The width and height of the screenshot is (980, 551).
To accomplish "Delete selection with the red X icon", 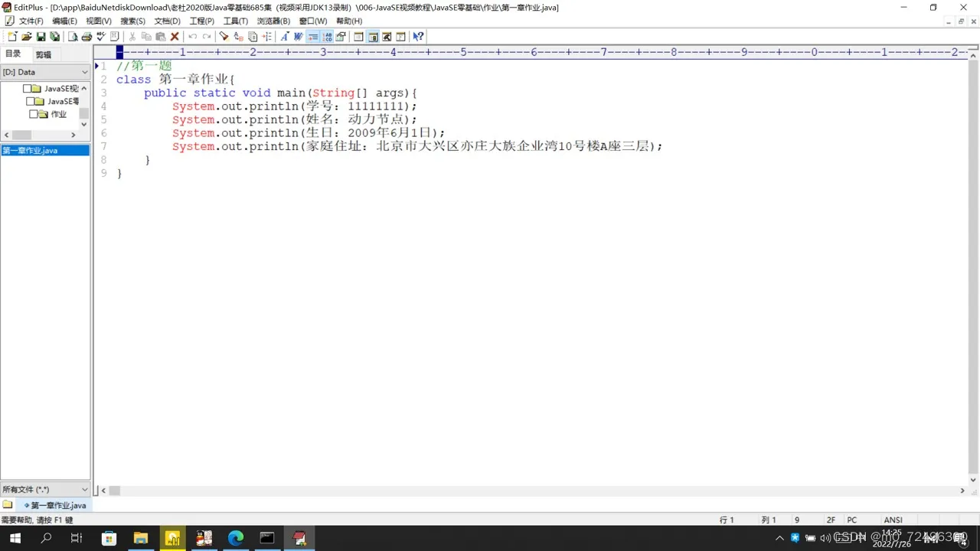I will click(x=175, y=36).
